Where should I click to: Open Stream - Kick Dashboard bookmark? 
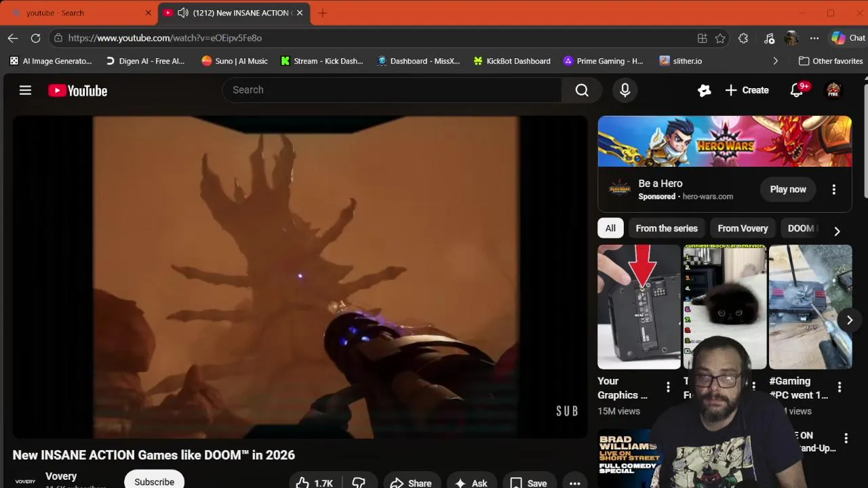click(321, 61)
